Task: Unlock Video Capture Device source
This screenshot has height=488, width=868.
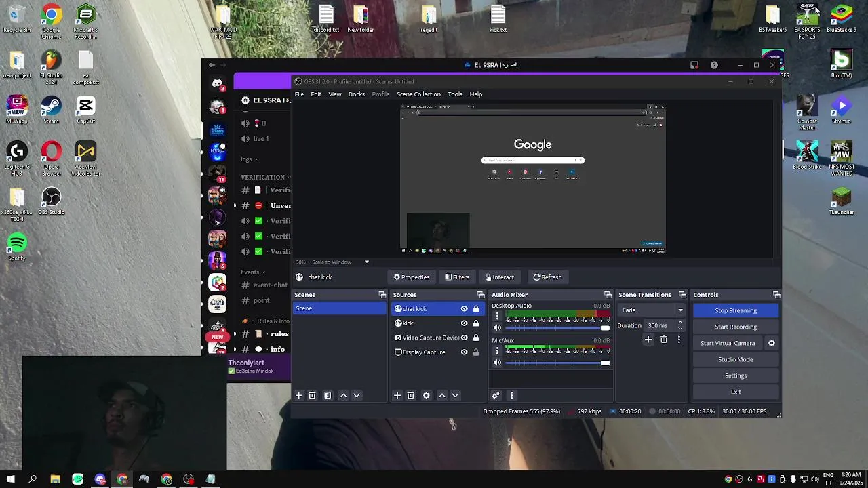Action: pyautogui.click(x=476, y=338)
